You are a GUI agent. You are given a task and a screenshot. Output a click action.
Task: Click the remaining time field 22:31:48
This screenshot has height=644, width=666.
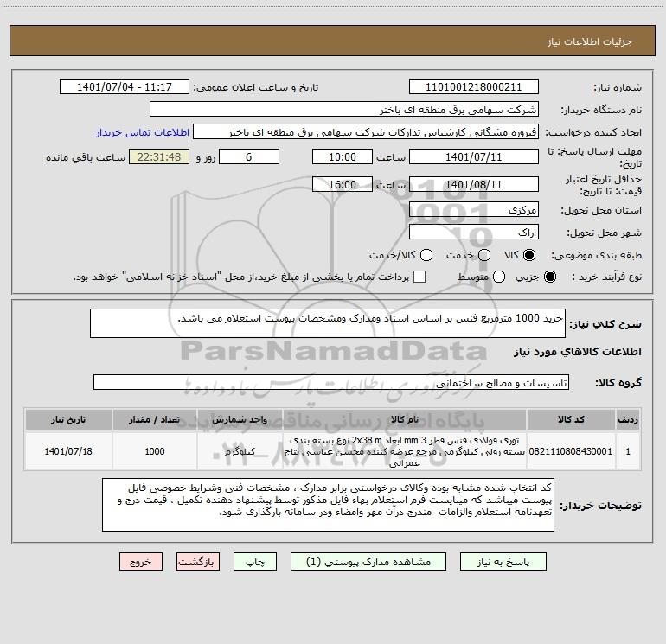click(x=159, y=156)
